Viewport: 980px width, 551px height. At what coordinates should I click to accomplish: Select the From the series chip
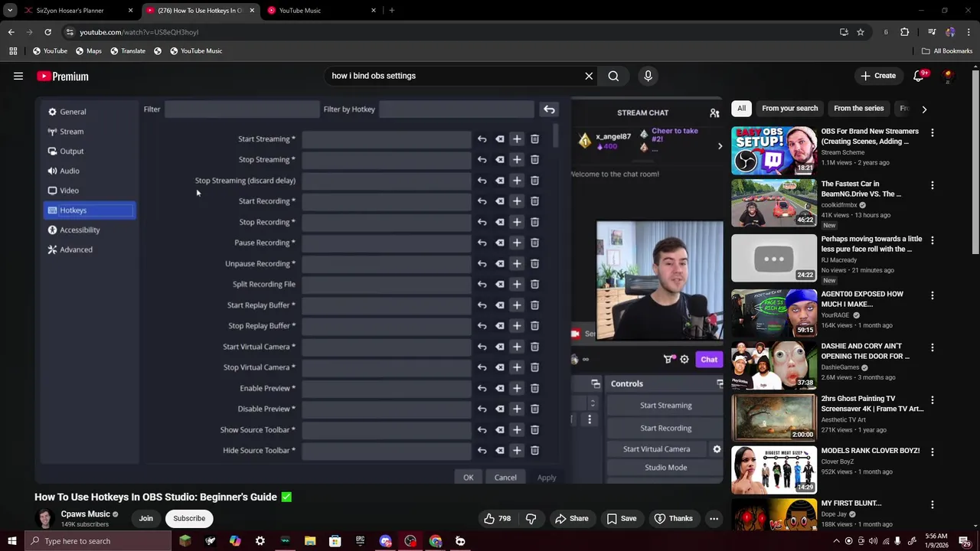(858, 108)
